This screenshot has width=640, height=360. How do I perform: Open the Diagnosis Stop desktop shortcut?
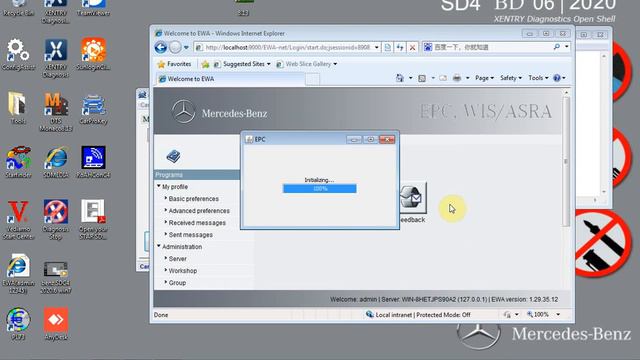[56, 220]
